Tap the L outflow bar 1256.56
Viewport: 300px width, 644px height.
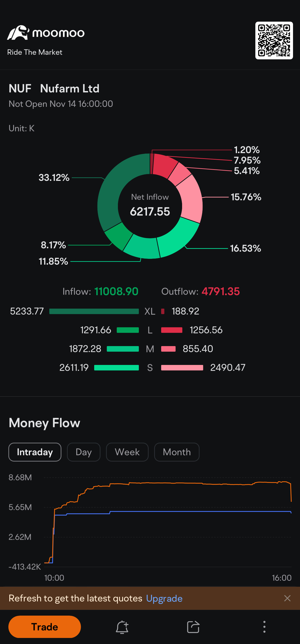pos(172,330)
